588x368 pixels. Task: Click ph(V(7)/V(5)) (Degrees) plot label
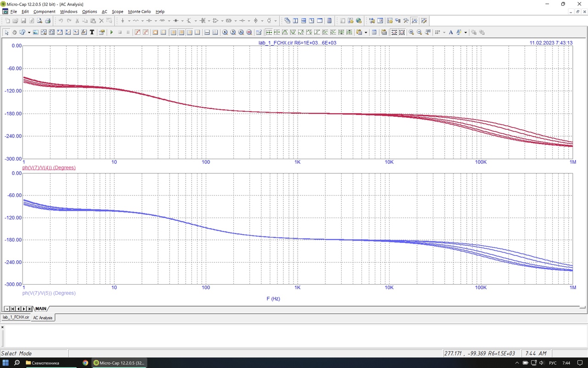pyautogui.click(x=49, y=293)
